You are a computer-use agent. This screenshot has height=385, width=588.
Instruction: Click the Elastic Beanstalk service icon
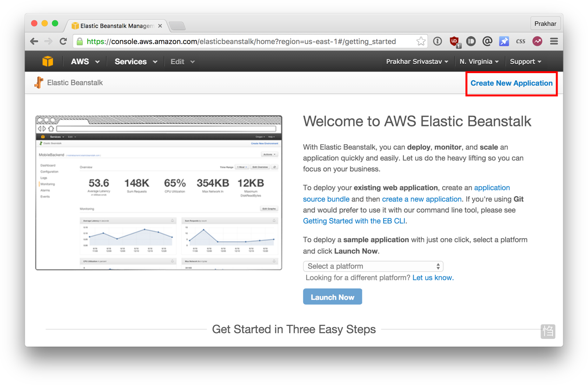point(39,83)
